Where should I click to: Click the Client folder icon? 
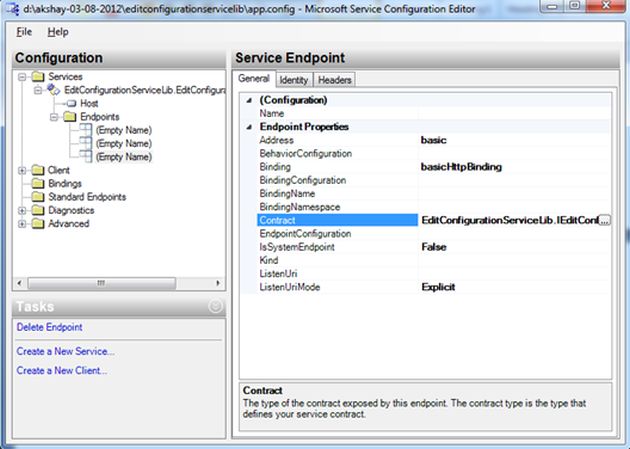[x=38, y=170]
